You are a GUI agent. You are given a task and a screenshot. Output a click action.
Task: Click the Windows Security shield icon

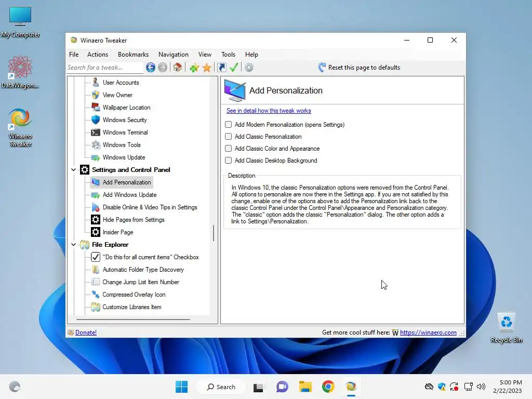96,120
